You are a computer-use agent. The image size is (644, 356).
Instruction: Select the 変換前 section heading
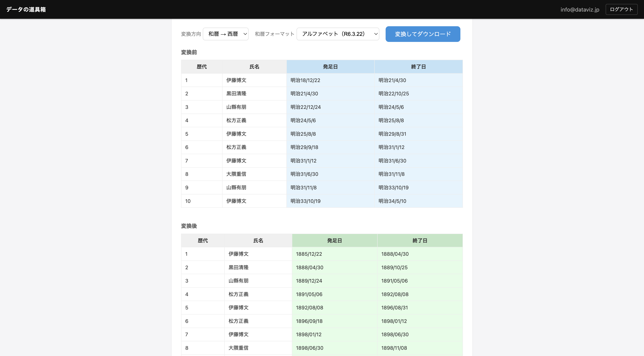189,52
